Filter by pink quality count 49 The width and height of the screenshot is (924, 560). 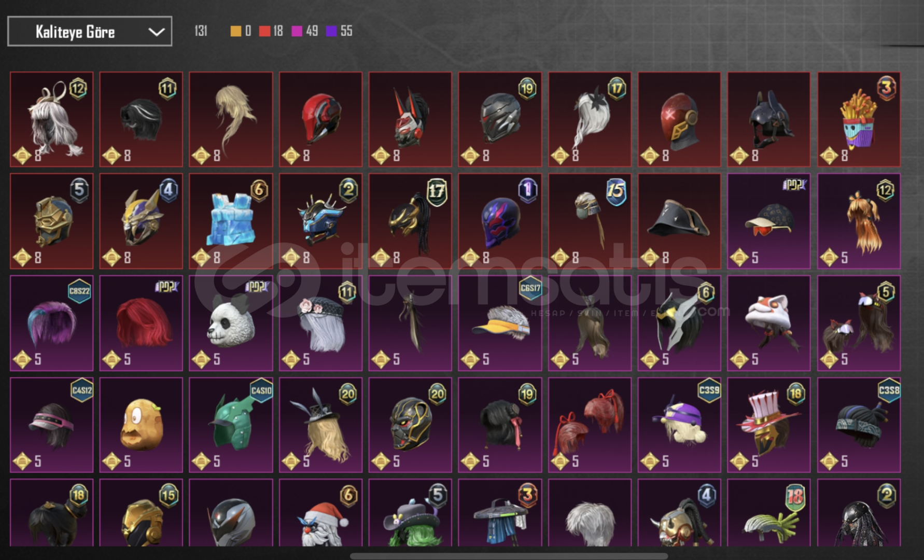pos(304,31)
